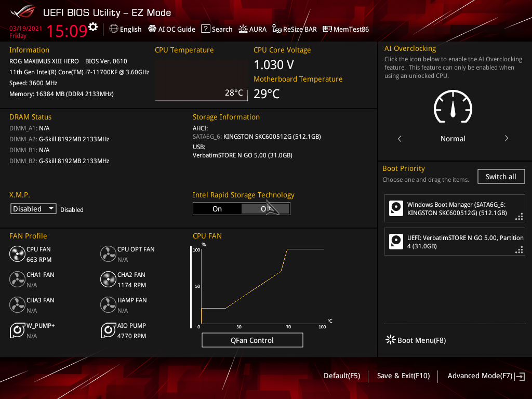Image resolution: width=532 pixels, height=399 pixels.
Task: Click the Windows Boot Manager disk icon
Action: [396, 208]
